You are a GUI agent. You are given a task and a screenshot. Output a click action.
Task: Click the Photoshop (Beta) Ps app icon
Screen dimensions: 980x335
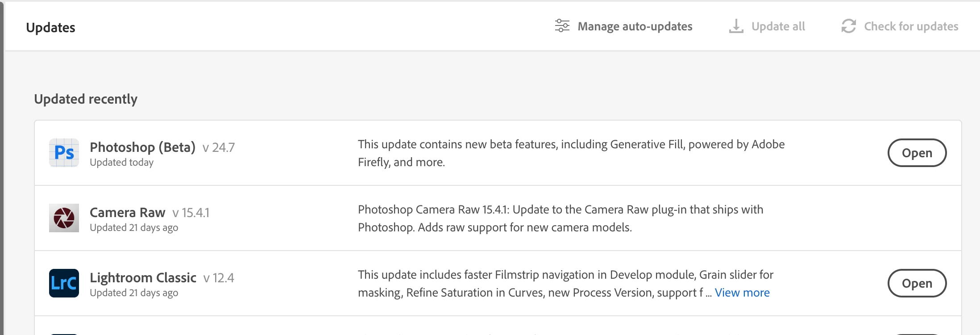coord(64,153)
